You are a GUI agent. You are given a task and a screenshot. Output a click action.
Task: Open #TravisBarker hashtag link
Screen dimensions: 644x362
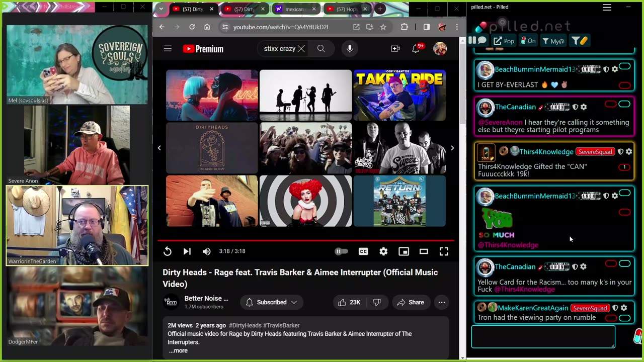[281, 325]
